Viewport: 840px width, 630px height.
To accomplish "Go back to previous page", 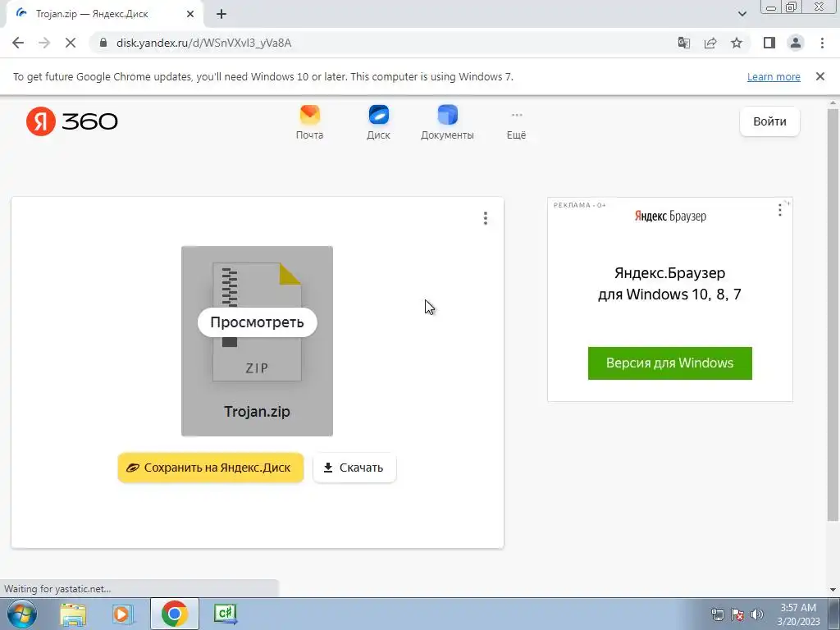I will [x=18, y=43].
